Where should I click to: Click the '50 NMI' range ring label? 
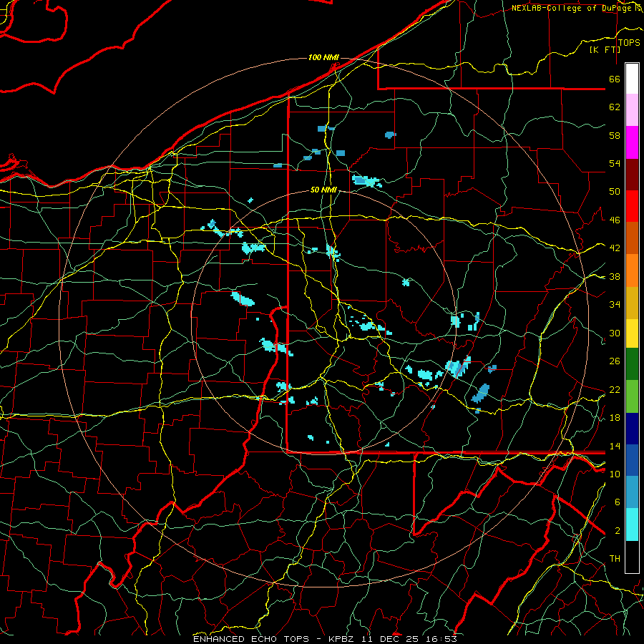point(323,190)
